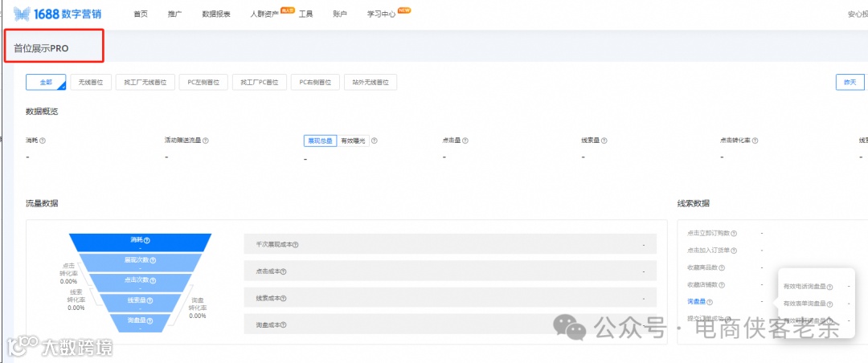Click the 点击立即订购数 label

pos(709,234)
